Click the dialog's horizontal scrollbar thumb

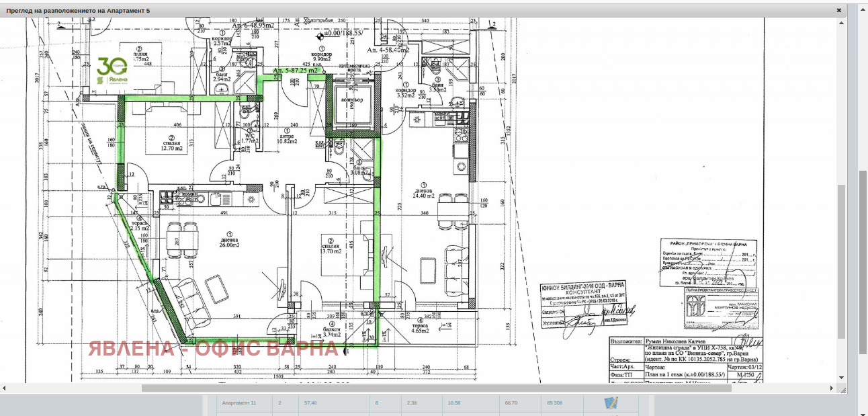coord(435,388)
